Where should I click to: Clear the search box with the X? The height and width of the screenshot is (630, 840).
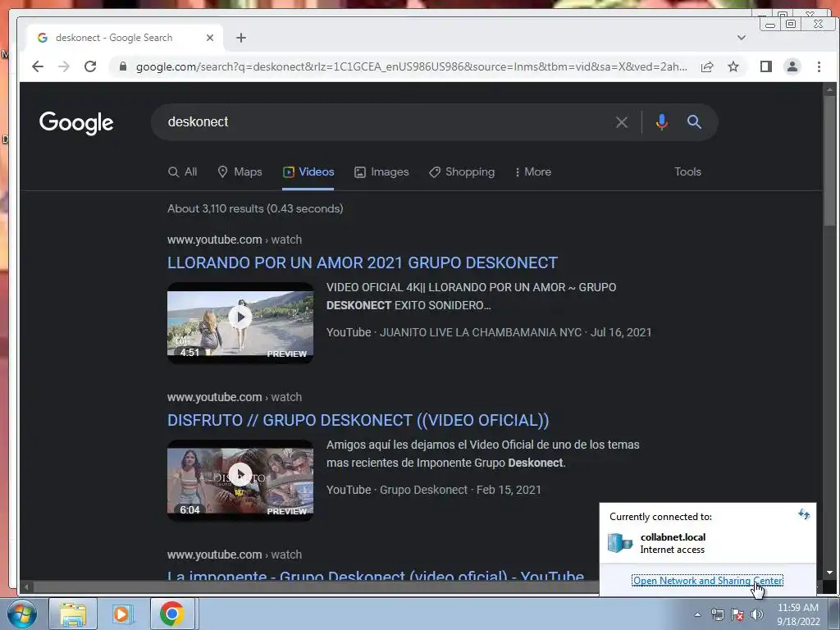coord(622,122)
